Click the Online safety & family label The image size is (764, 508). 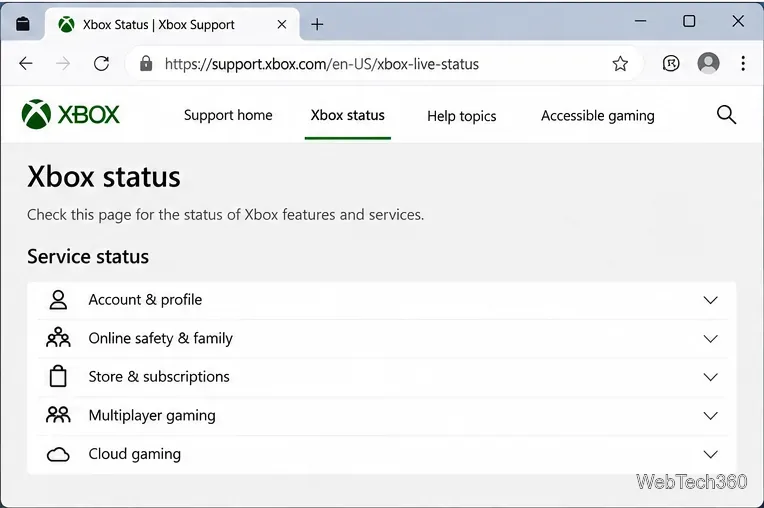[161, 338]
